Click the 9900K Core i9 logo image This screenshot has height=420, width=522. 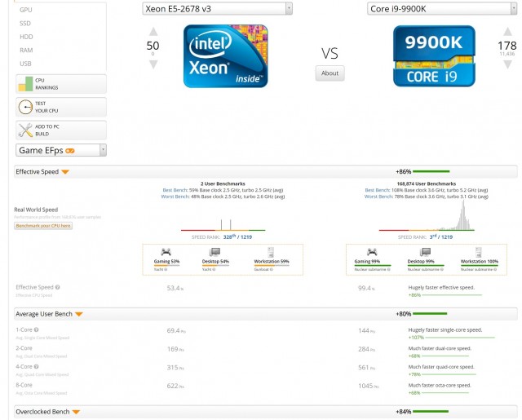click(434, 56)
